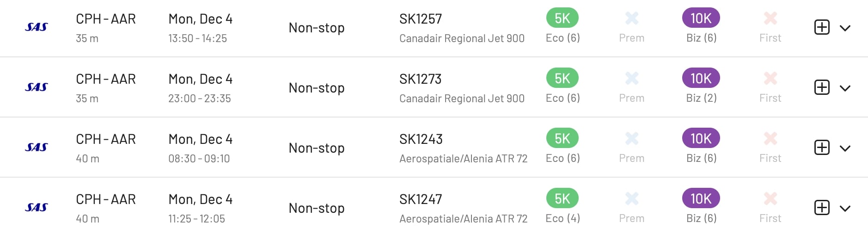Image resolution: width=868 pixels, height=235 pixels.
Task: Open flight number SK1243 row
Action: click(x=434, y=148)
